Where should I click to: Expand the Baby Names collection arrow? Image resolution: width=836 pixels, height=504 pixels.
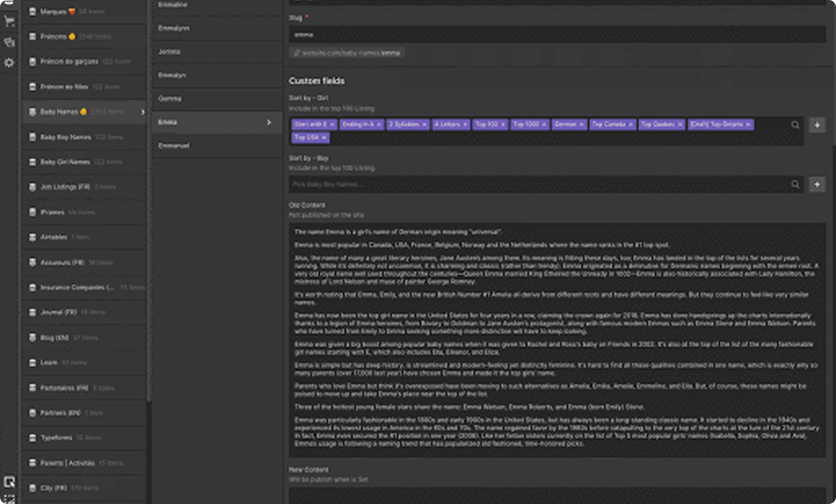[x=143, y=112]
